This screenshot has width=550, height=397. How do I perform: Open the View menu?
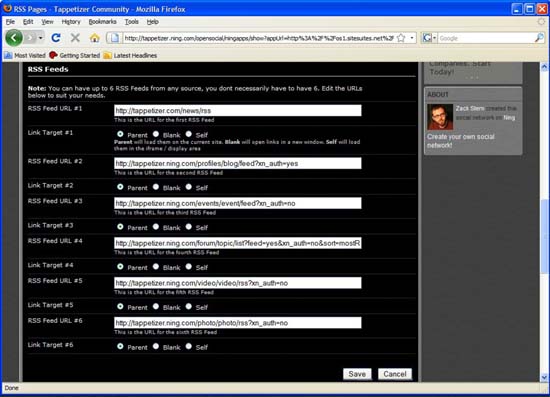click(47, 22)
